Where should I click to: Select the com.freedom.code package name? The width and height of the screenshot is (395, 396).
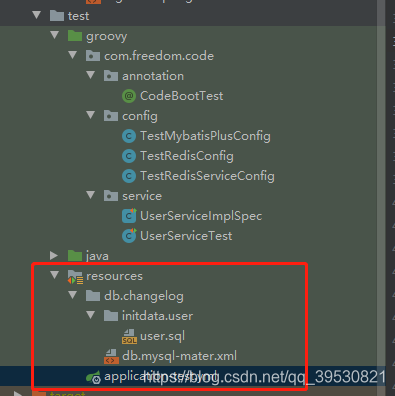click(x=159, y=56)
